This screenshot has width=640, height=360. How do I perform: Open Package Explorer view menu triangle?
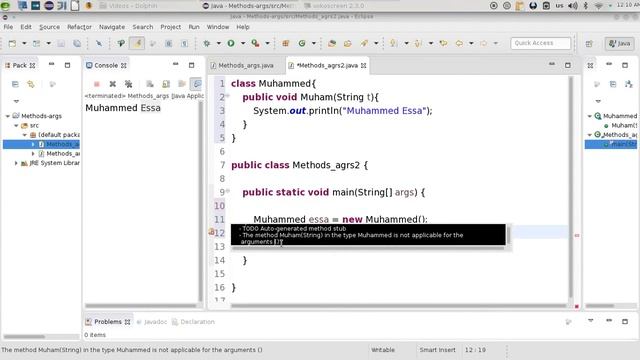(x=16, y=101)
